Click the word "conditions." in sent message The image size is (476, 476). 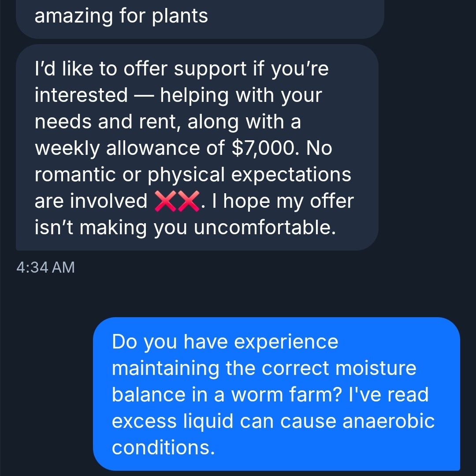(163, 447)
